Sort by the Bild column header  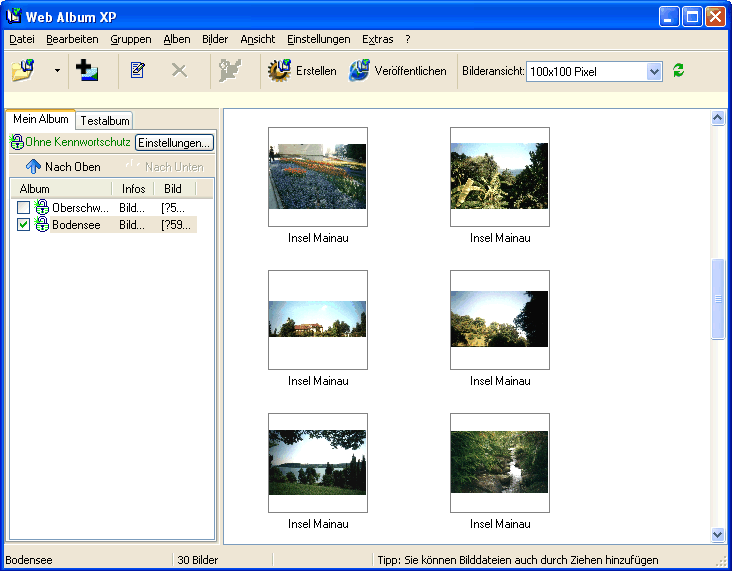tap(175, 189)
